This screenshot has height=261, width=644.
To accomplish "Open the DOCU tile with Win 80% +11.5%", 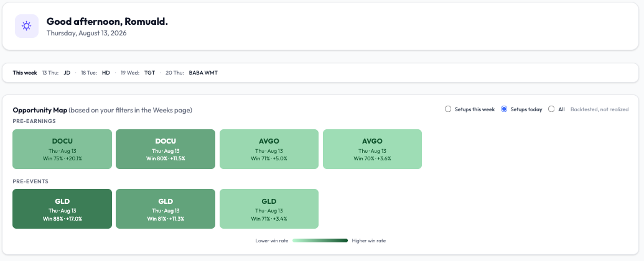I will 166,149.
